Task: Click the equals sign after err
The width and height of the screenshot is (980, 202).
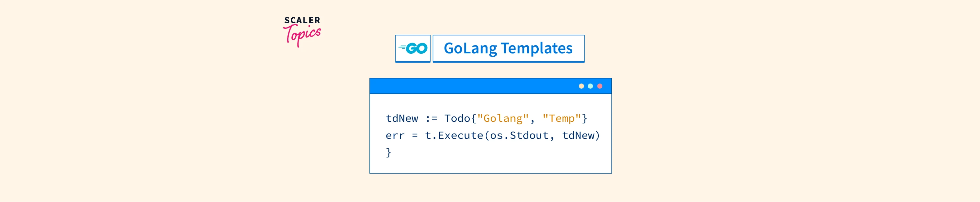Action: 415,135
